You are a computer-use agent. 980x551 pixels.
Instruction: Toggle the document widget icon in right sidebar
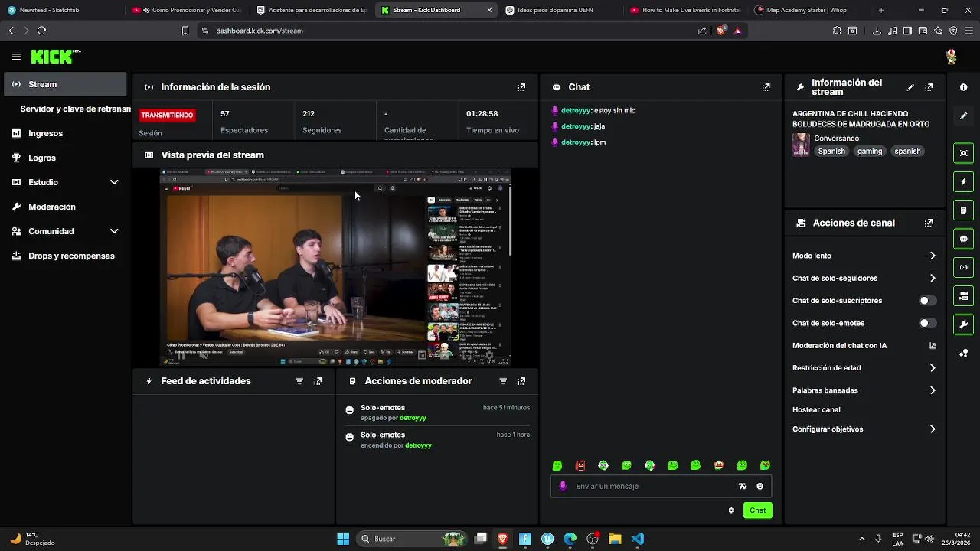click(963, 210)
